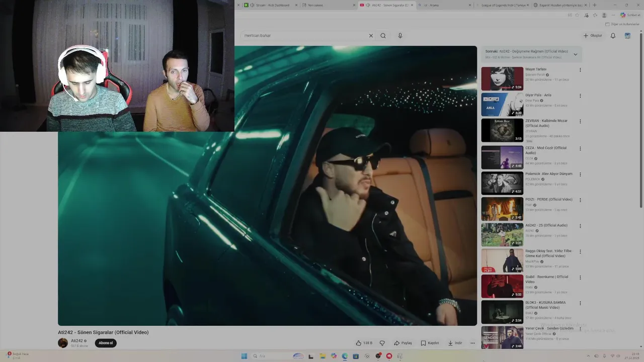Open the Copilot Sohbet et button

[x=630, y=15]
